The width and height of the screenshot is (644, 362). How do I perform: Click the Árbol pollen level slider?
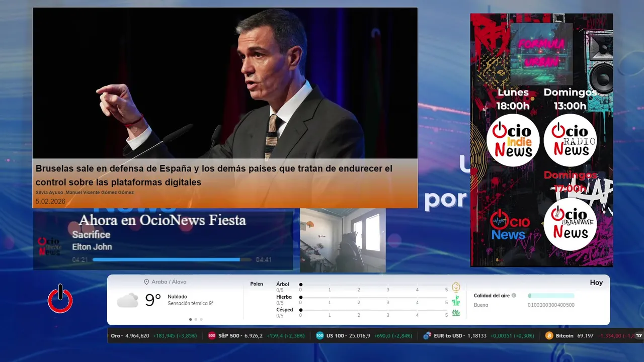click(x=373, y=285)
